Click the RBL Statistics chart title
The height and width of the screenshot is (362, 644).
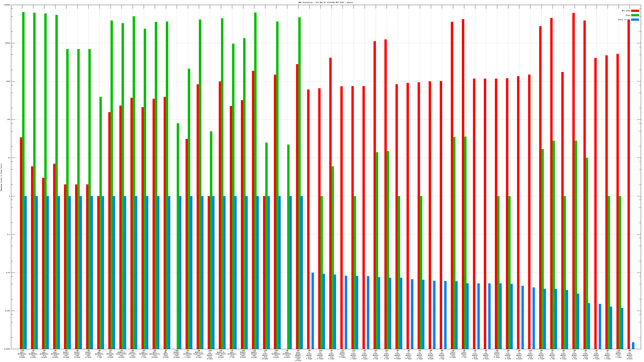pos(325,2)
